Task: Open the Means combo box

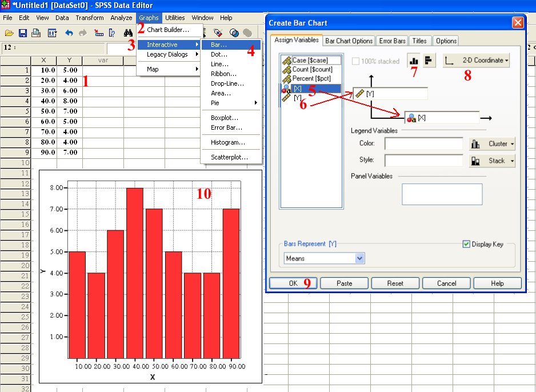Action: pyautogui.click(x=324, y=258)
